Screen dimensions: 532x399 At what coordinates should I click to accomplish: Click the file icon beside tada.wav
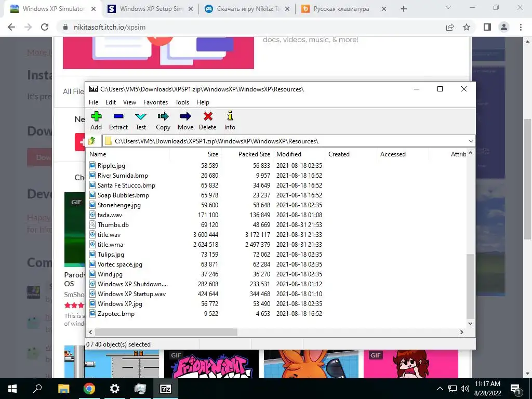[92, 215]
